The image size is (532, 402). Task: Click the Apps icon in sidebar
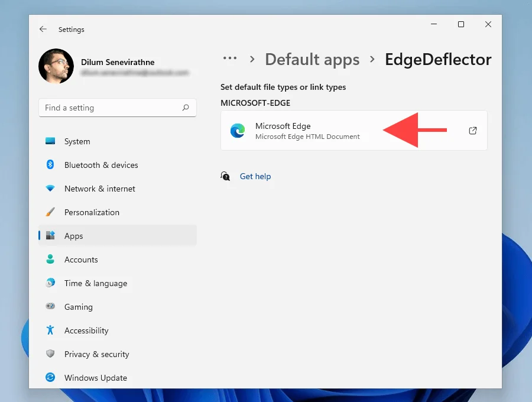point(50,235)
